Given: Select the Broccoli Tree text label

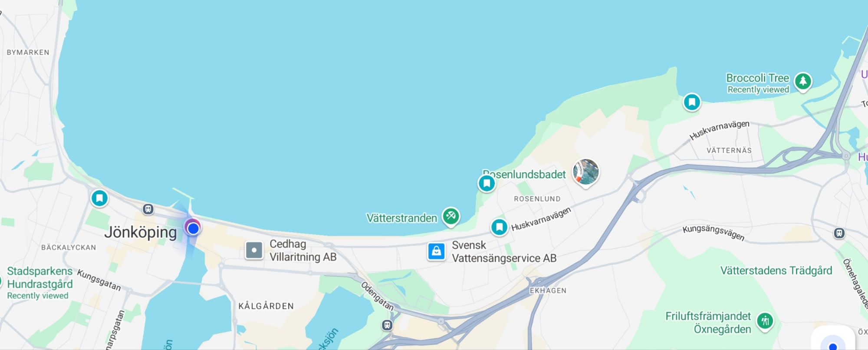Looking at the screenshot, I should [x=757, y=78].
